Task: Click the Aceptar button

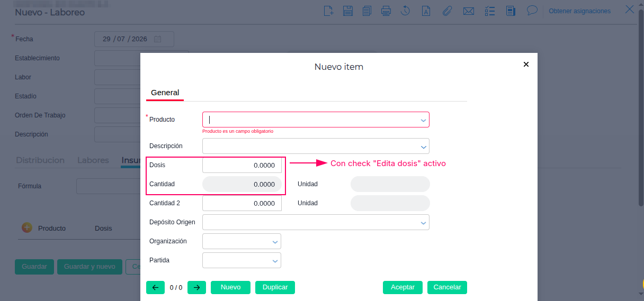Action: tap(402, 287)
